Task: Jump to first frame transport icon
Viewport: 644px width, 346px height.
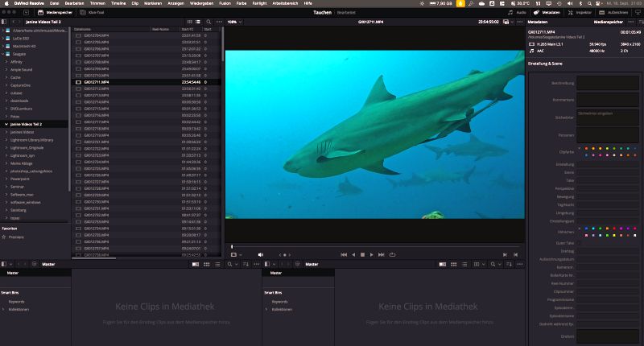Action: pos(344,255)
